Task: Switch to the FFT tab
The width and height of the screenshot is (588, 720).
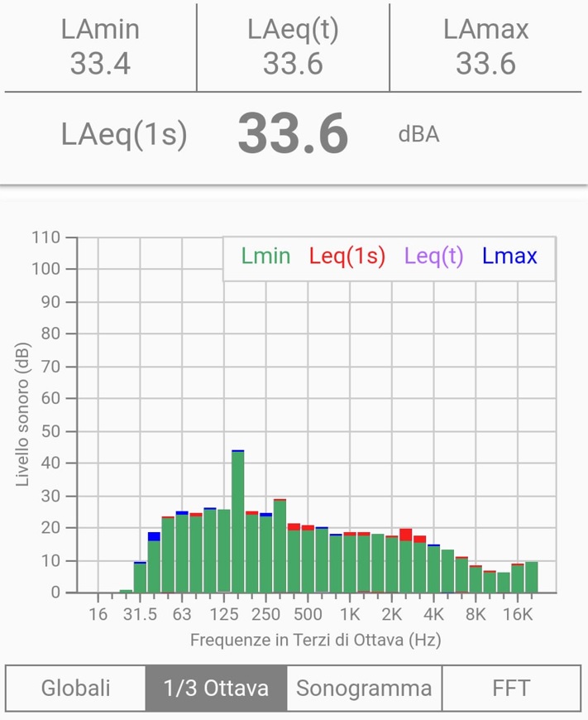Action: [x=513, y=688]
